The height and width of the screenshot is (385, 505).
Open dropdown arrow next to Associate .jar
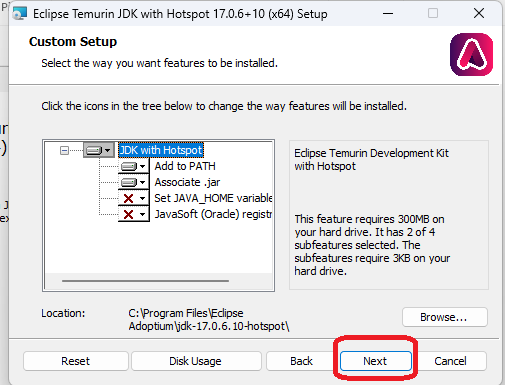coord(143,182)
